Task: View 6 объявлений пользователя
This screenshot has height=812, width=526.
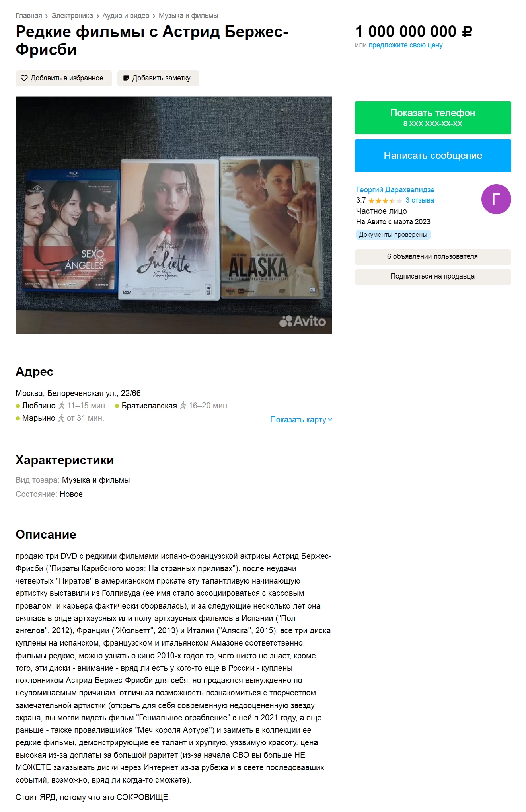Action: 433,257
